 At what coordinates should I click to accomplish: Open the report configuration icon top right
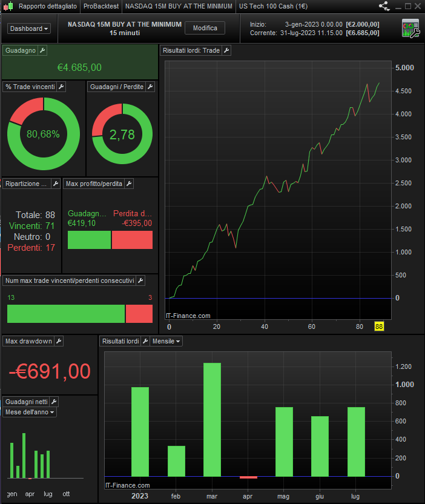(410, 28)
